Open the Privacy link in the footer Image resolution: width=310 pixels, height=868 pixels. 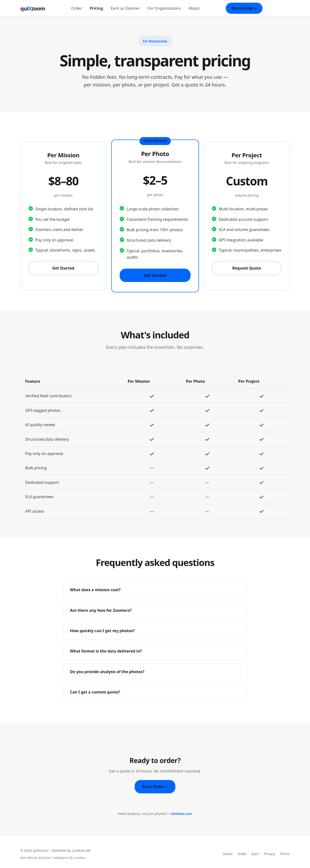(269, 854)
